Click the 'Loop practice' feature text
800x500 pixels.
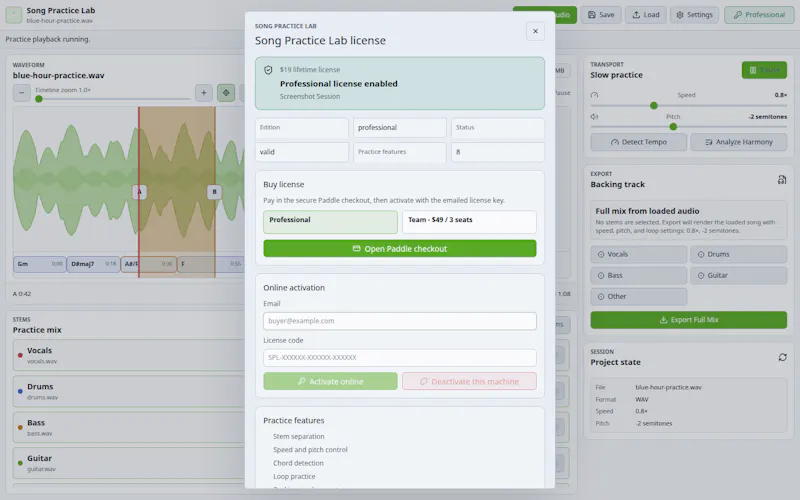(x=294, y=476)
